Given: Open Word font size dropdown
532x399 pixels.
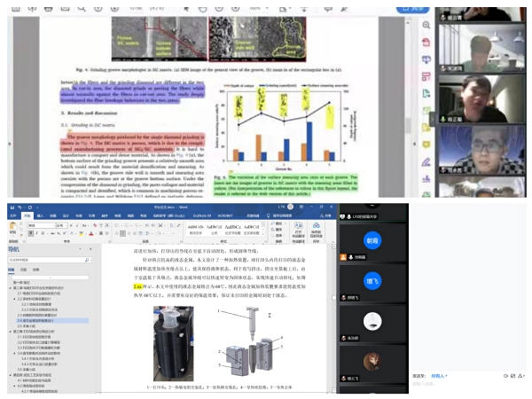Looking at the screenshot, I should coord(62,225).
